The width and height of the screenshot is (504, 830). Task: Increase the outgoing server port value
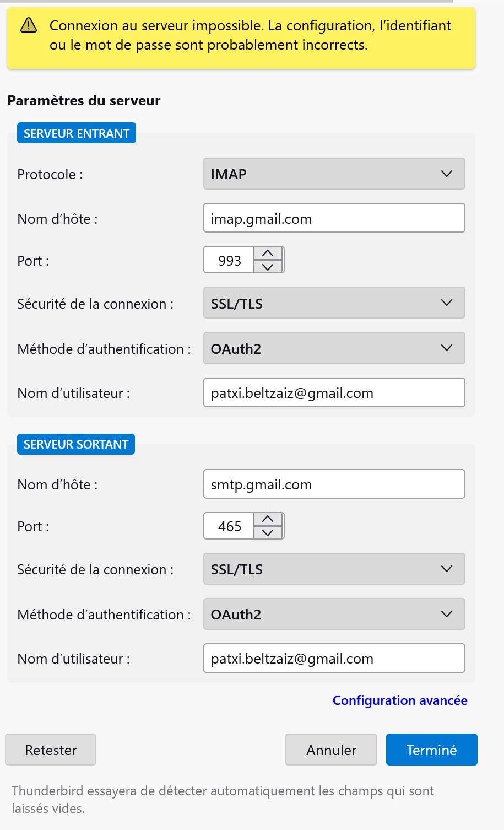click(x=268, y=519)
